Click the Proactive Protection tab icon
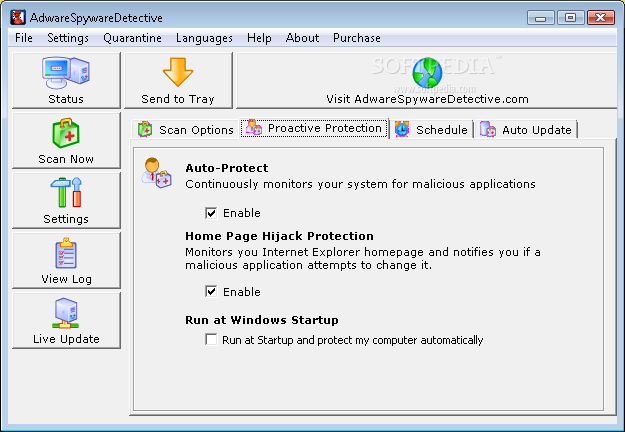This screenshot has width=625, height=432. pos(254,128)
